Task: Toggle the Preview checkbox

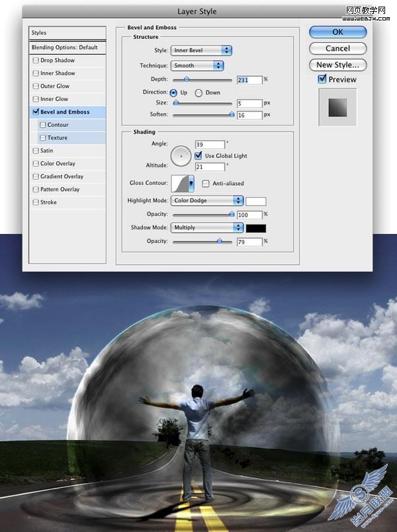Action: click(x=322, y=79)
